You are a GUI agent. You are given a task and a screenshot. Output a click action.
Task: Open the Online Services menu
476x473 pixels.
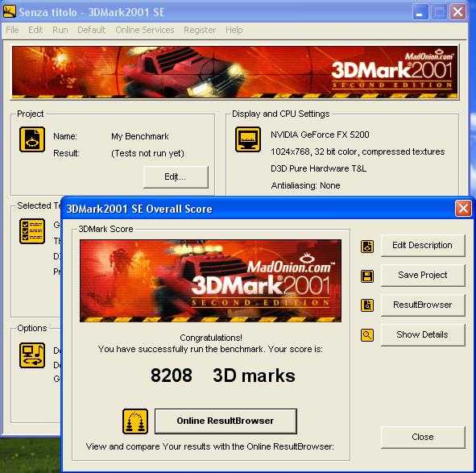(x=145, y=30)
